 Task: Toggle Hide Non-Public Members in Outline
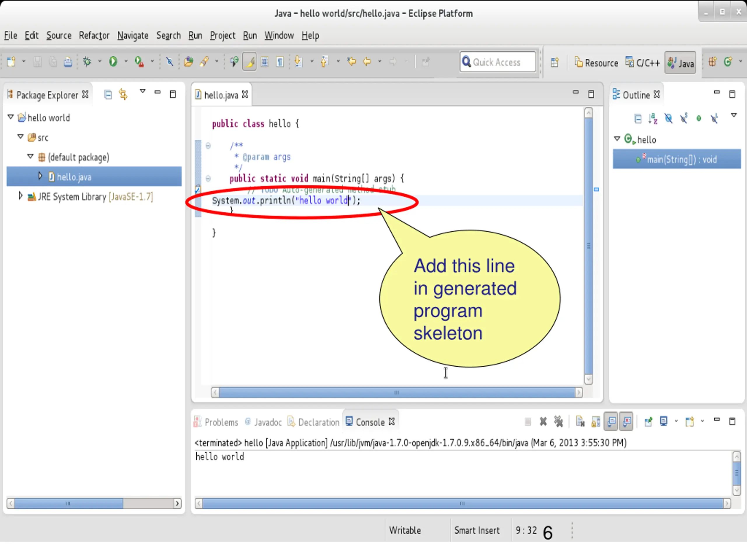point(699,118)
